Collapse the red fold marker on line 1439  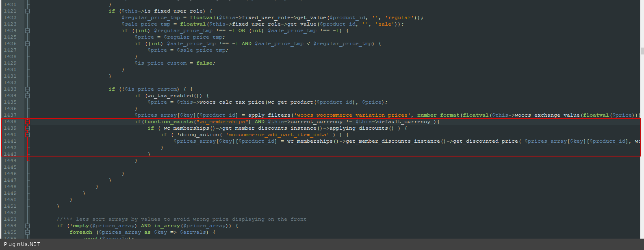pos(27,128)
